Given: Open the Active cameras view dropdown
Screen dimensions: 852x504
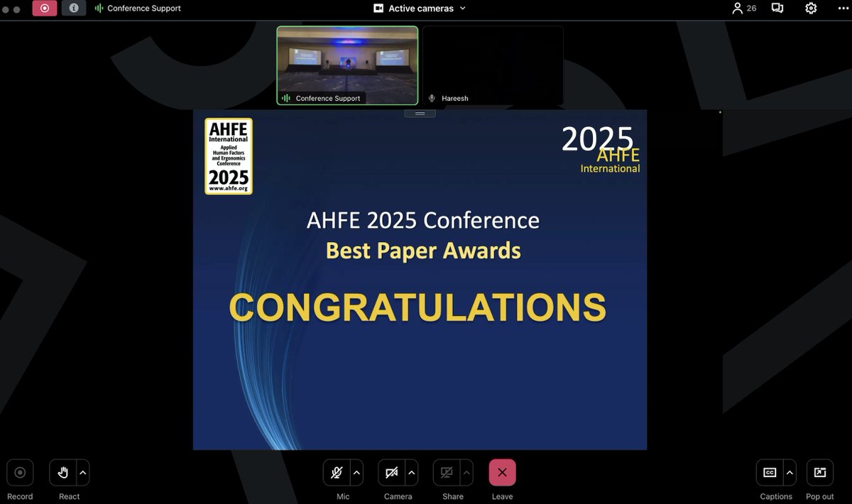Looking at the screenshot, I should [420, 9].
